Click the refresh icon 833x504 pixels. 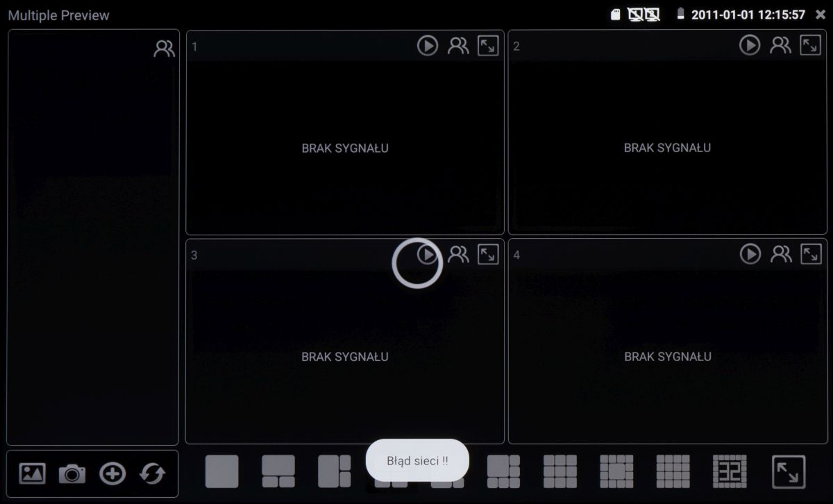[153, 474]
